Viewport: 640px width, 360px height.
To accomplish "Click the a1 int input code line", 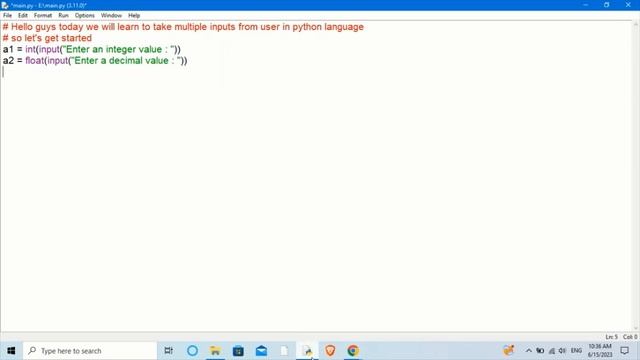I will [91, 49].
